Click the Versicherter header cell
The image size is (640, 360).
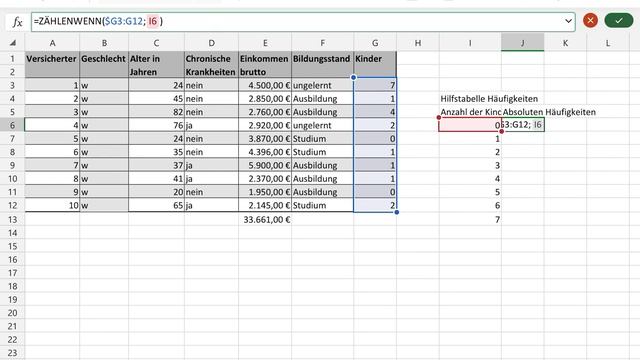52,65
